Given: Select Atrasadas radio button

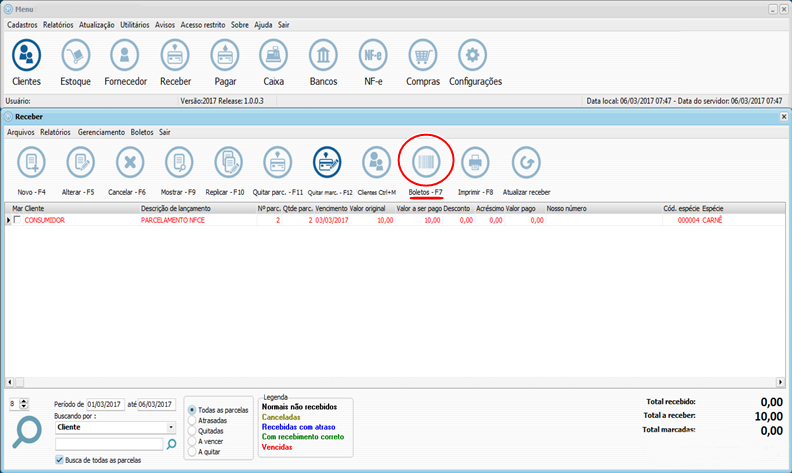Looking at the screenshot, I should (192, 420).
